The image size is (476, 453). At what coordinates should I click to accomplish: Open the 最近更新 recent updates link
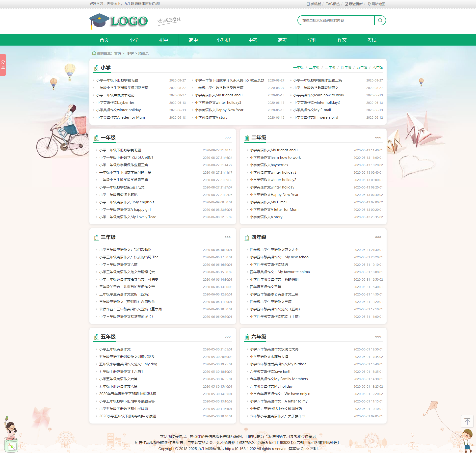pyautogui.click(x=354, y=4)
